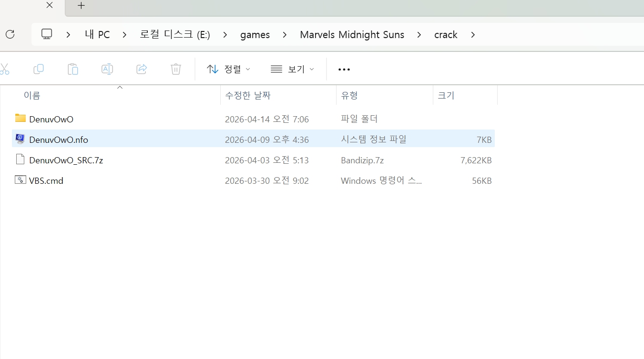The height and width of the screenshot is (359, 644).
Task: Click the Copy icon in toolbar
Action: [39, 69]
